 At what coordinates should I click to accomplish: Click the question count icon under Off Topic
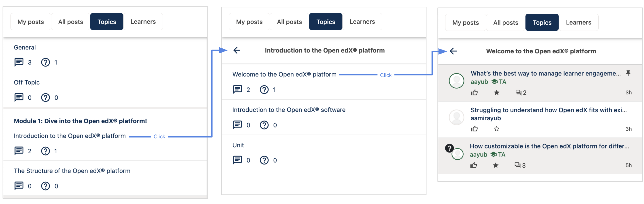pos(45,98)
